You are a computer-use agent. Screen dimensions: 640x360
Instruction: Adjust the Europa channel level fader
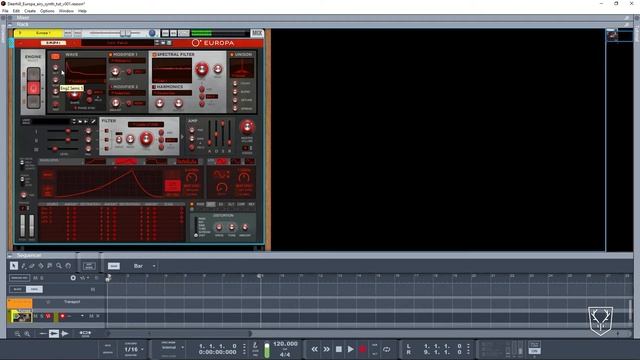pyautogui.click(x=125, y=33)
